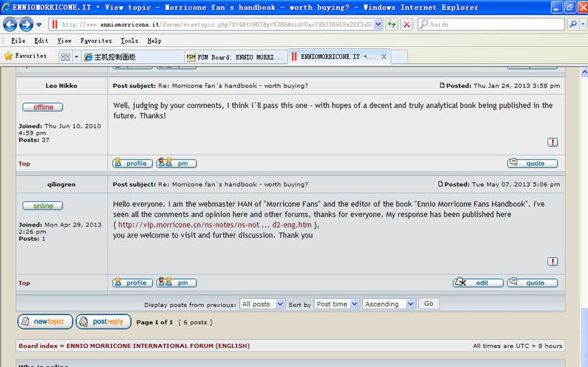Click the Stop loading X icon
Viewport: 588px width, 367px height.
(x=407, y=25)
